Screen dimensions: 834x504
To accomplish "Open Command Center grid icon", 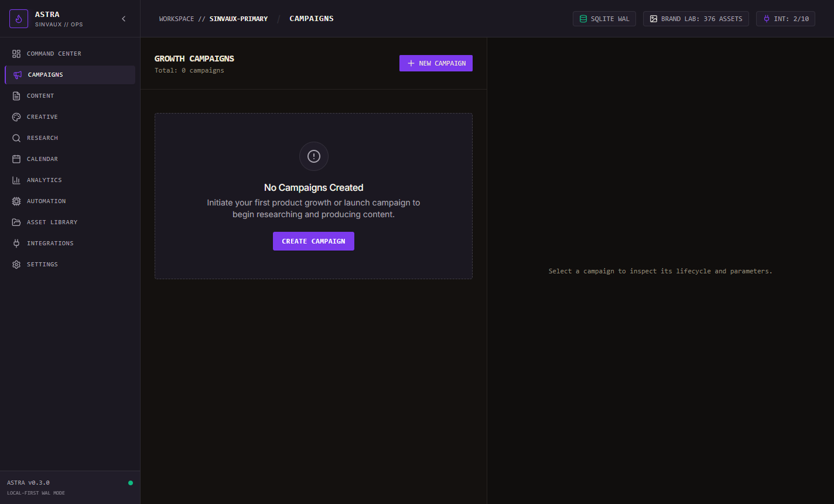I will pyautogui.click(x=16, y=54).
